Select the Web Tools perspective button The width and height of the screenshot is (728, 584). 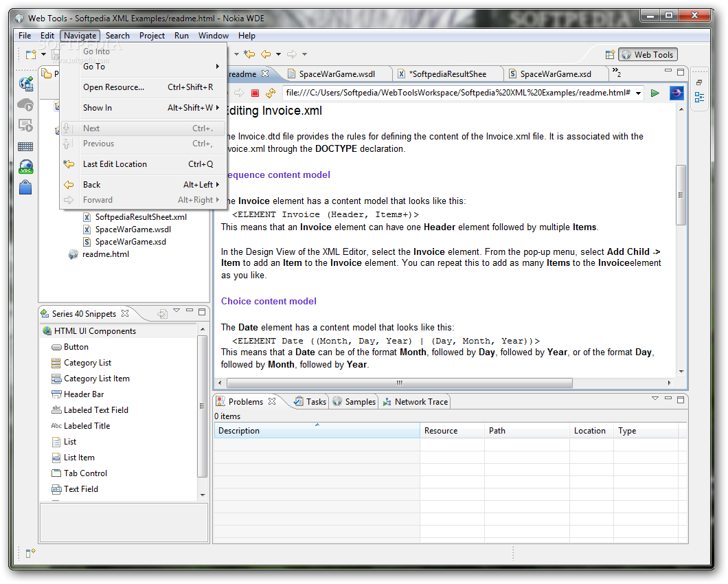tap(648, 55)
